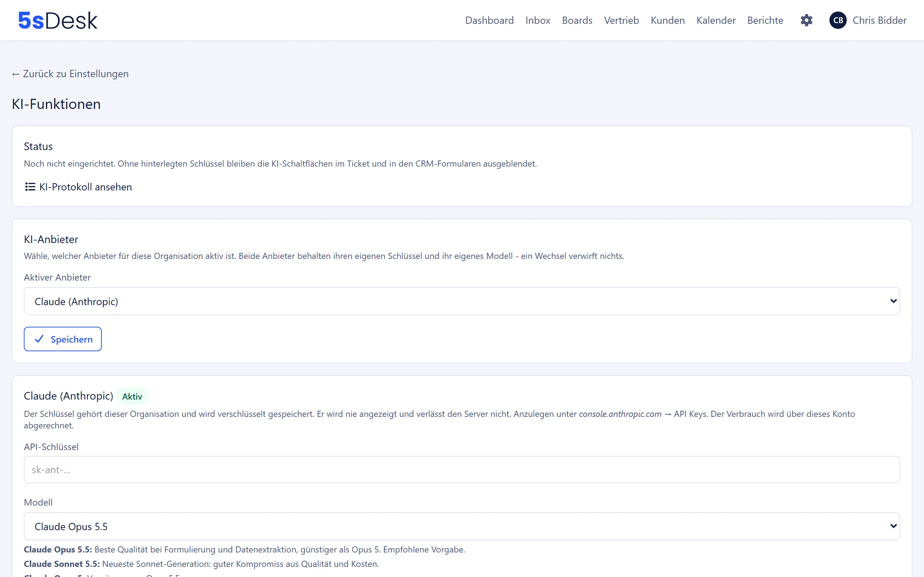Click the list icon beside KI-Protokoll
The image size is (924, 577).
[x=30, y=186]
